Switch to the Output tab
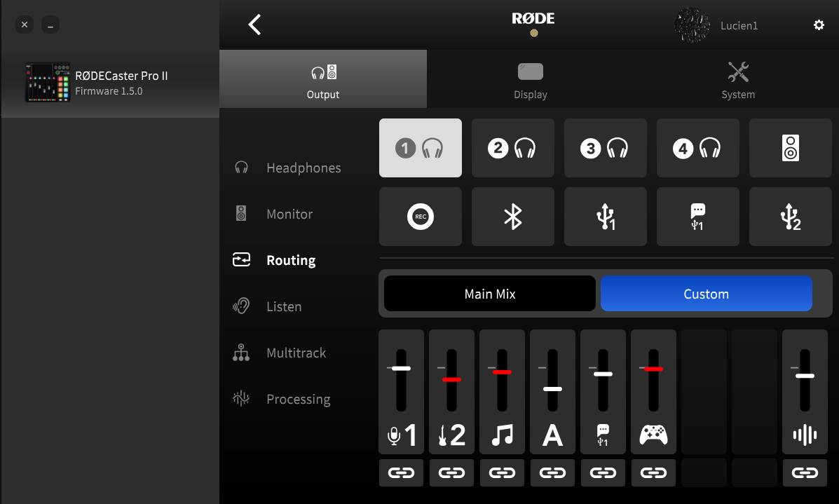 click(x=323, y=79)
